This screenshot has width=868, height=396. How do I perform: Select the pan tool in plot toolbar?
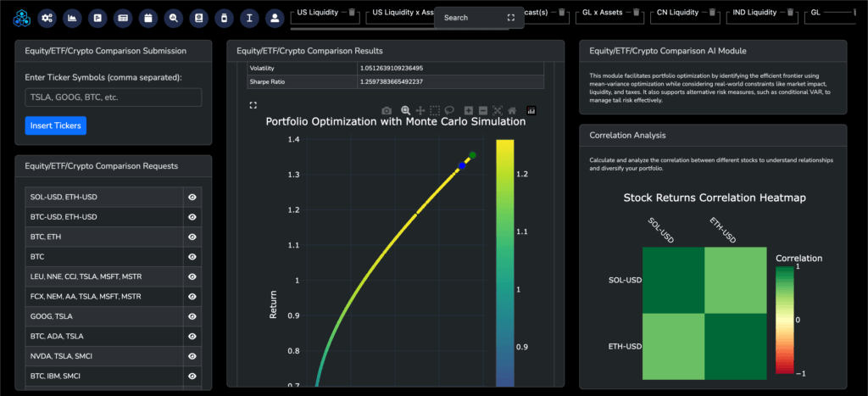pos(420,110)
